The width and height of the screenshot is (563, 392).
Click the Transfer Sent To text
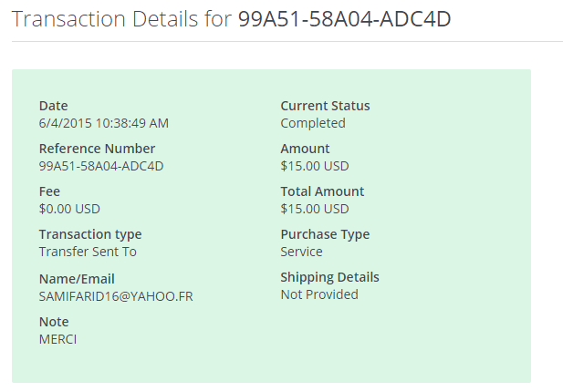click(88, 252)
